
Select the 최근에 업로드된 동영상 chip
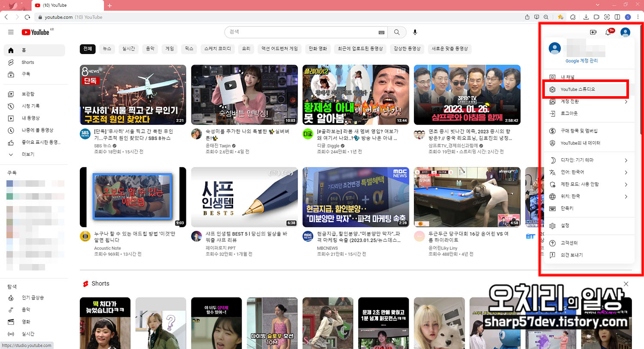pyautogui.click(x=360, y=49)
